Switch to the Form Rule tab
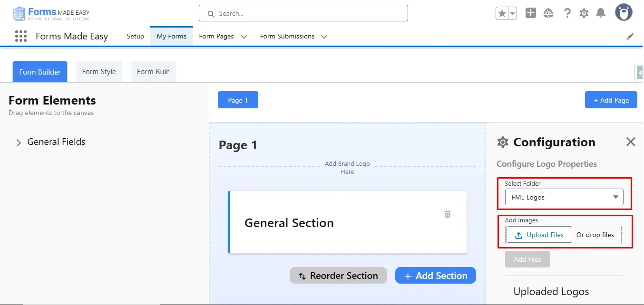Screen dimensions: 644x305 coord(153,72)
